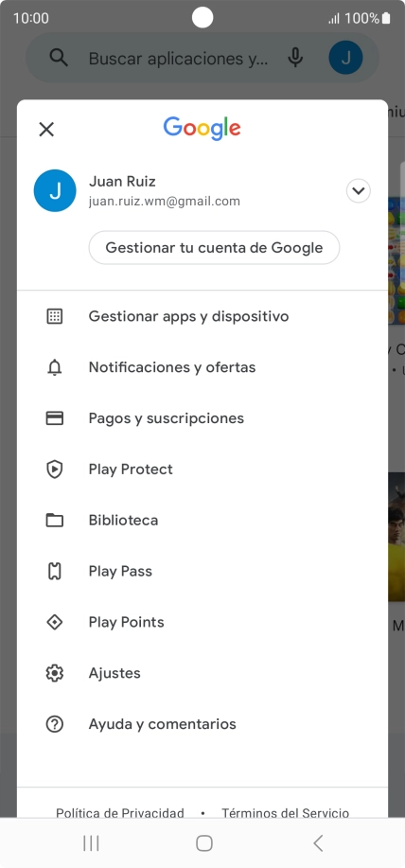Viewport: 405px width, 868px height.
Task: Tap the Biblioteca folder icon
Action: pos(54,521)
